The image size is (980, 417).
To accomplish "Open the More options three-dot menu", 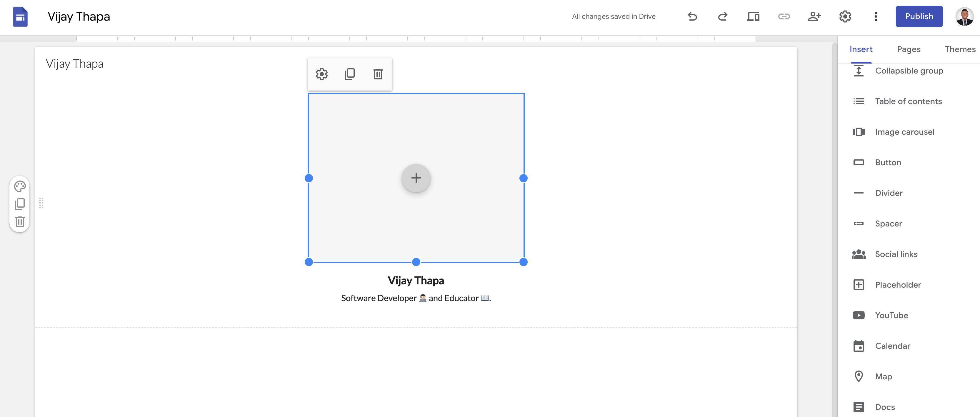I will tap(876, 16).
